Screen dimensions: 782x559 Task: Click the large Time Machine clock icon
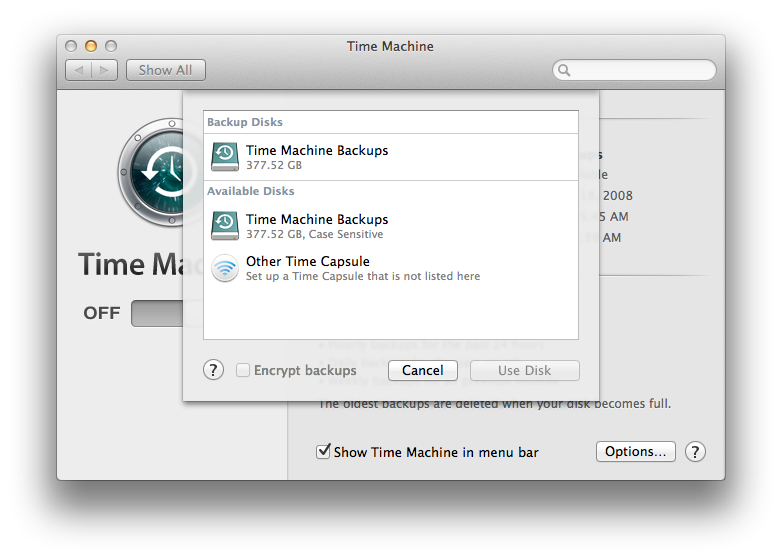151,172
